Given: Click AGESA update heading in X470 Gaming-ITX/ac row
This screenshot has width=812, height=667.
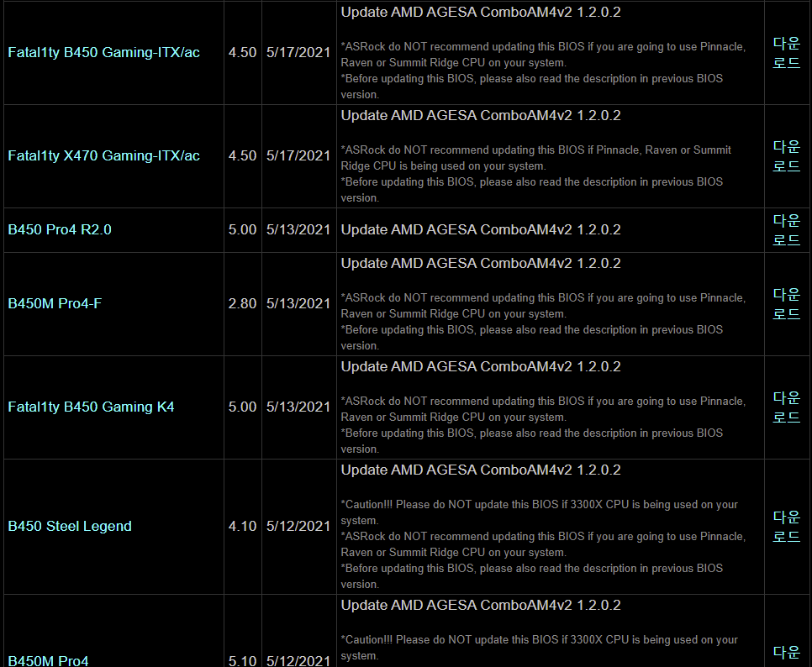Looking at the screenshot, I should point(481,115).
